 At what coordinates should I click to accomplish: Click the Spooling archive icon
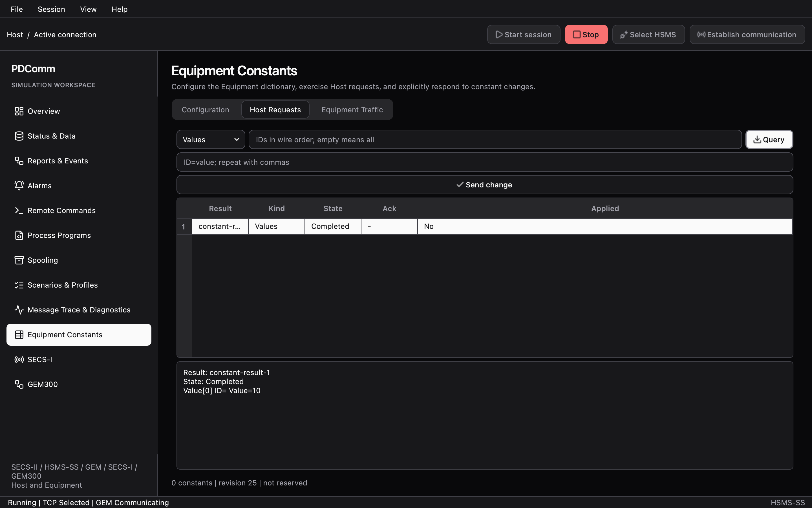point(19,260)
